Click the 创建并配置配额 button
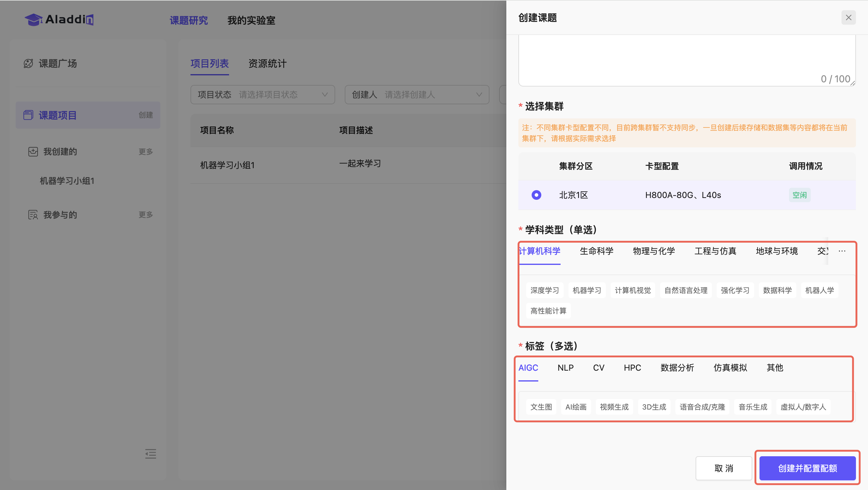The width and height of the screenshot is (868, 490). (807, 468)
